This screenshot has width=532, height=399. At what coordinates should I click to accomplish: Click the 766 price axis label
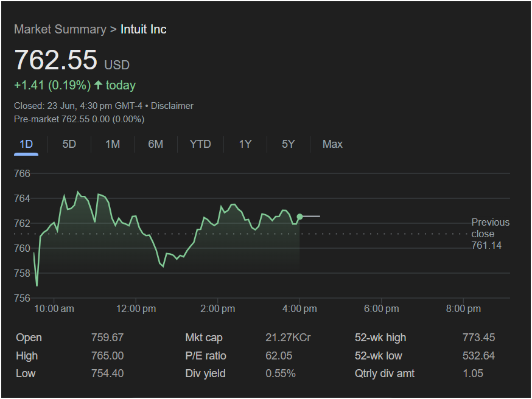click(22, 173)
